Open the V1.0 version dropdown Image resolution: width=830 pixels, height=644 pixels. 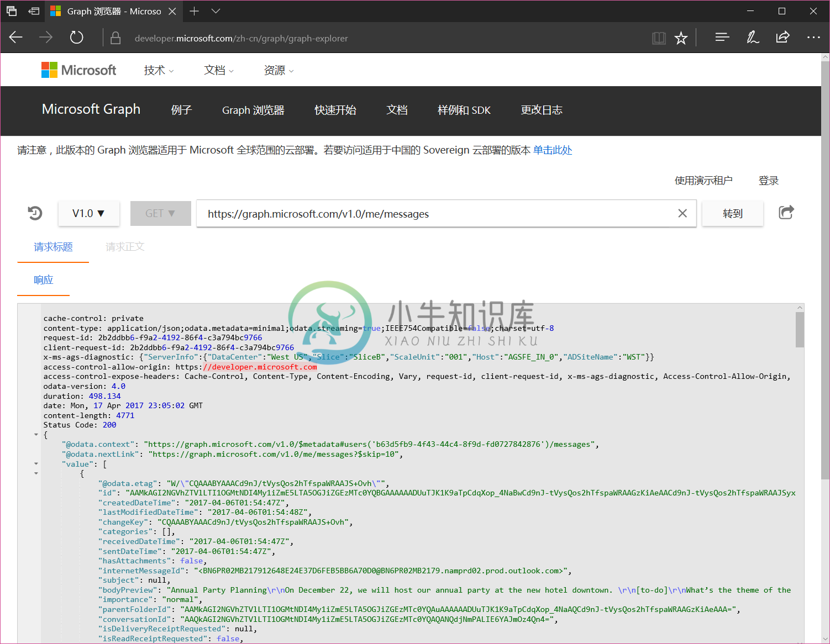pyautogui.click(x=89, y=213)
